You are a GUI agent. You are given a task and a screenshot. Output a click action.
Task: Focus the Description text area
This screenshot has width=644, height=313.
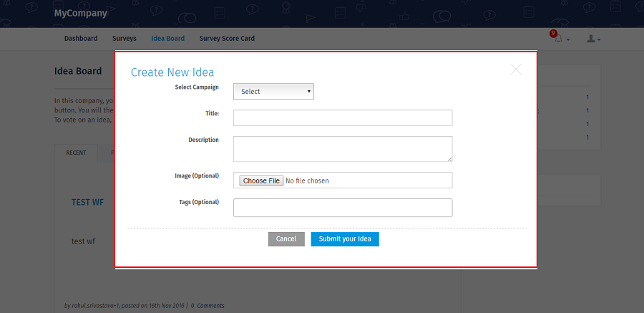(343, 149)
